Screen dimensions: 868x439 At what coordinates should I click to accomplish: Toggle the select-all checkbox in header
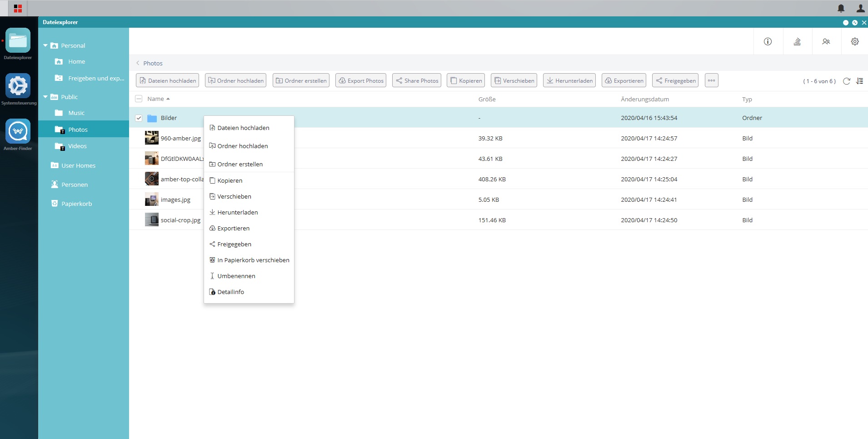pos(139,99)
